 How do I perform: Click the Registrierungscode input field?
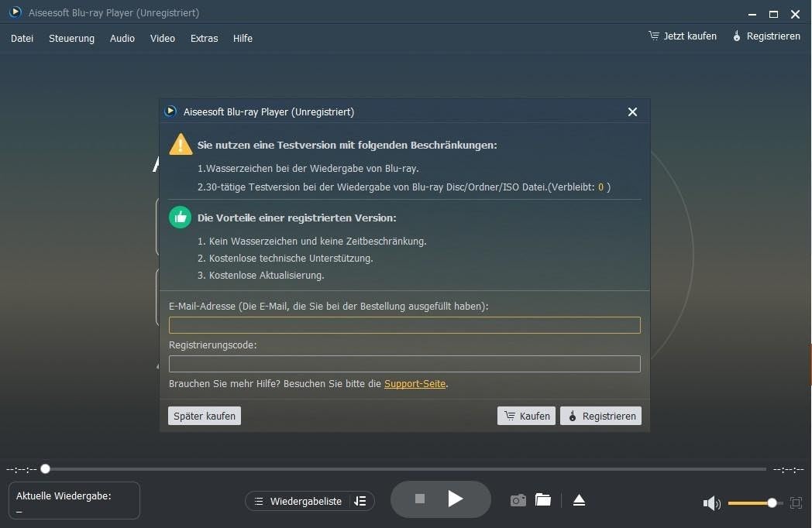click(404, 364)
